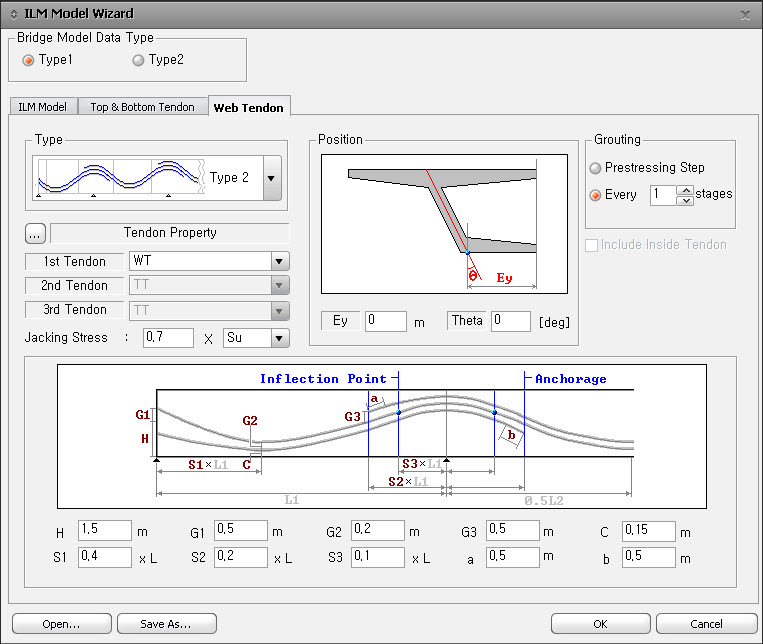Select Type2 bridge model data type
Image resolution: width=763 pixels, height=644 pixels.
point(138,60)
